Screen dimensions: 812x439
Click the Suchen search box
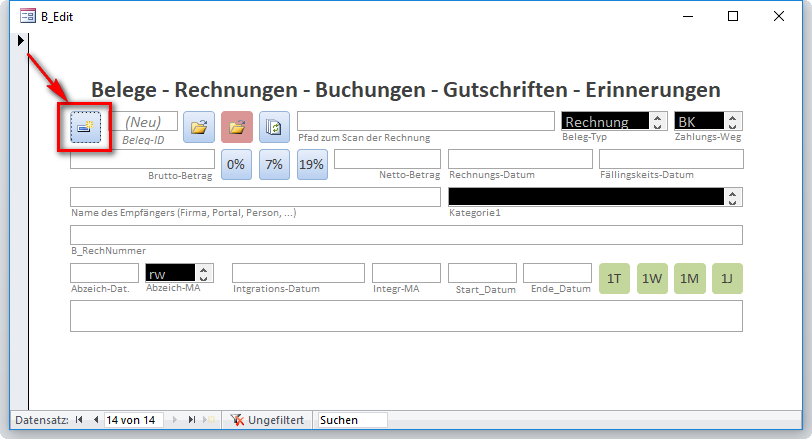[x=351, y=421]
